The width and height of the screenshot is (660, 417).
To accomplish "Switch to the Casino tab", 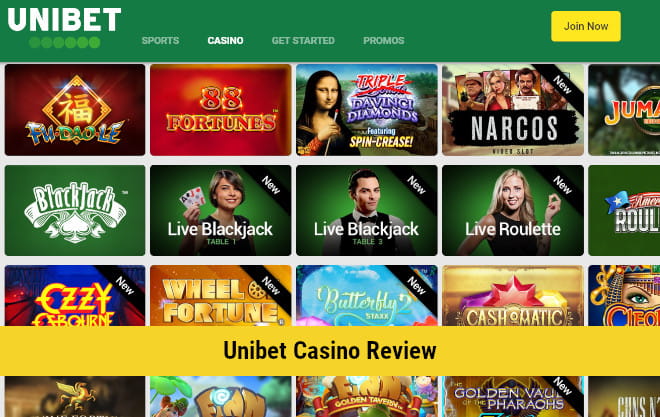I will 225,40.
